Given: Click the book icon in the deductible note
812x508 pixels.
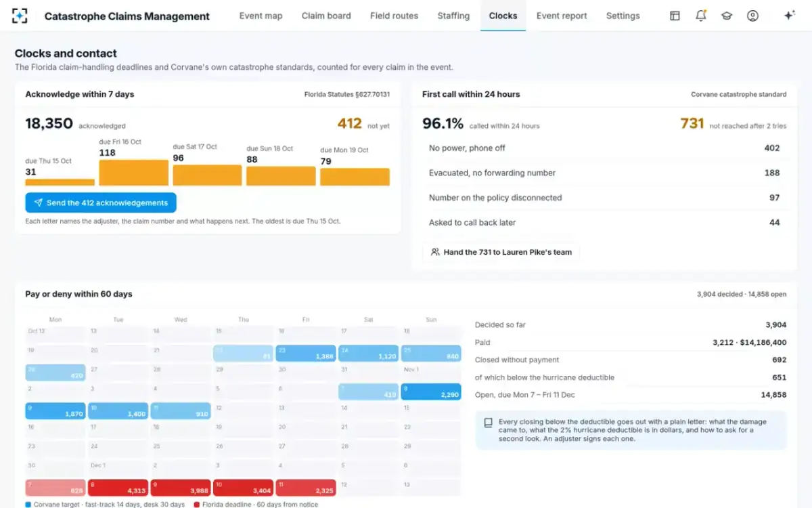Looking at the screenshot, I should 489,422.
